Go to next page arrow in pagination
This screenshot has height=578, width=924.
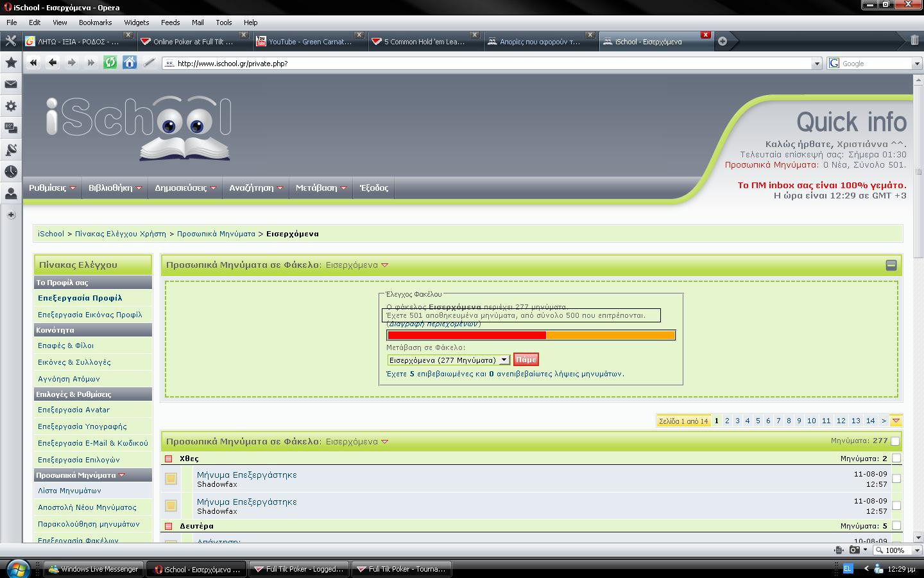click(x=884, y=421)
